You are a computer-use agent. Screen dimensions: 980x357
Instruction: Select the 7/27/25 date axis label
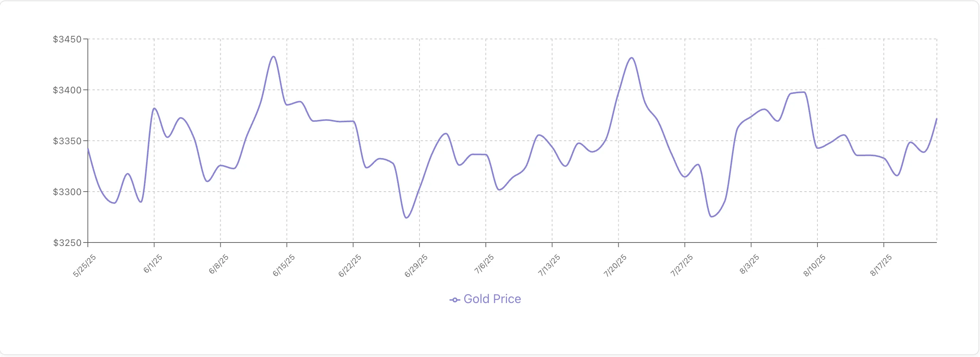pyautogui.click(x=682, y=266)
